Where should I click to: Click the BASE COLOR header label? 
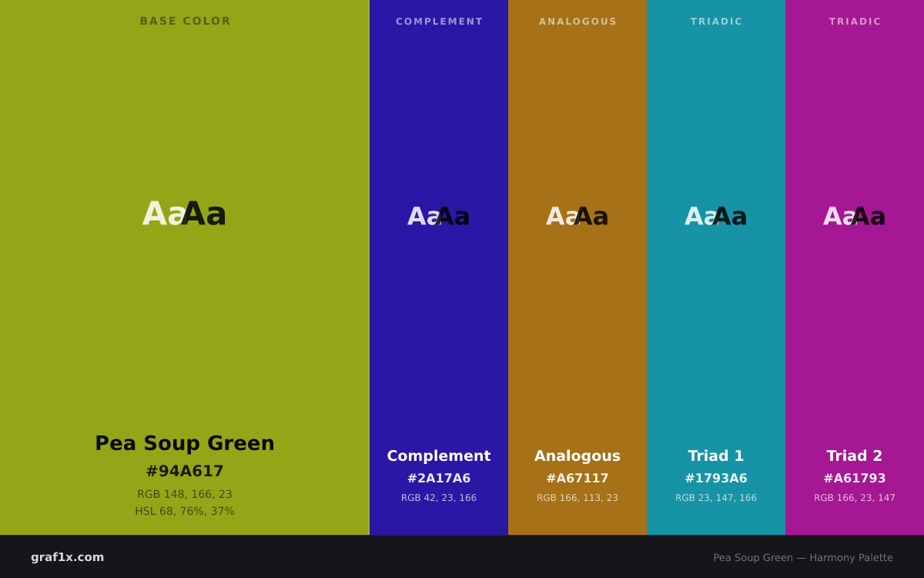click(x=185, y=21)
